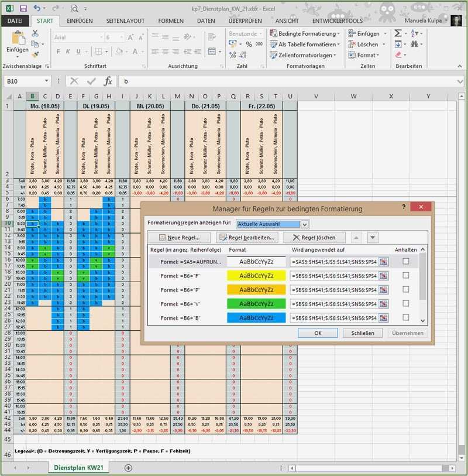
Task: Toggle Anhalten checkbox for the =$A5 rule
Action: [405, 262]
